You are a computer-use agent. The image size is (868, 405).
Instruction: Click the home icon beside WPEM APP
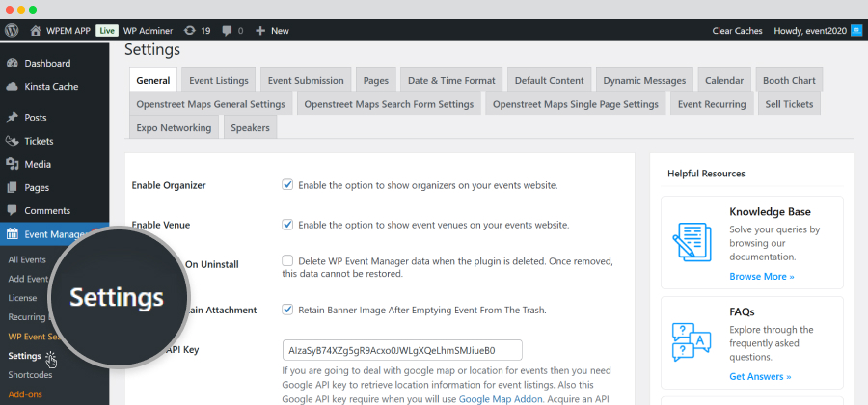36,31
